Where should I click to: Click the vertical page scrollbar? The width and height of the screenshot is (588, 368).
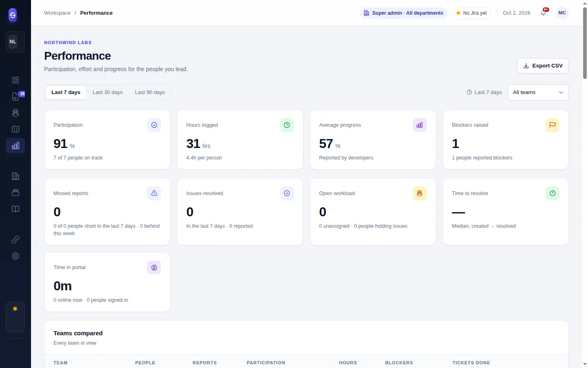pyautogui.click(x=585, y=43)
